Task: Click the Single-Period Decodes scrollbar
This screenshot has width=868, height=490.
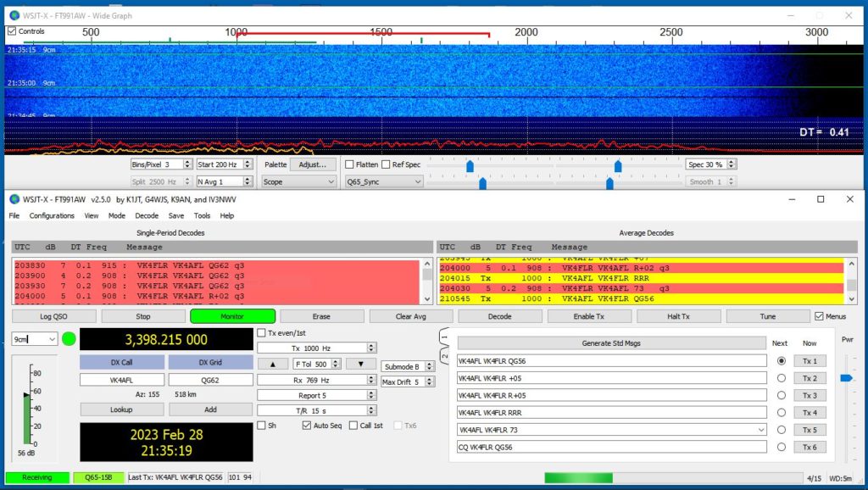Action: [x=427, y=281]
